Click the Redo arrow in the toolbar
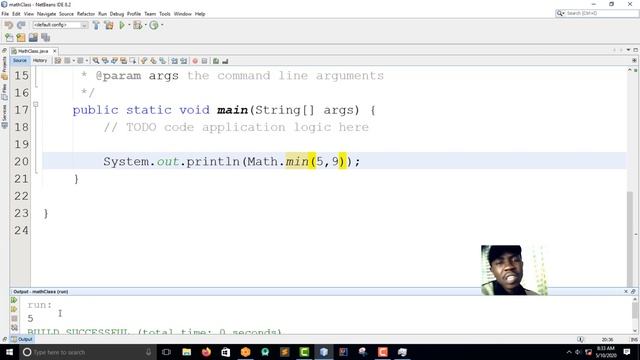The width and height of the screenshot is (640, 360). (x=21, y=25)
